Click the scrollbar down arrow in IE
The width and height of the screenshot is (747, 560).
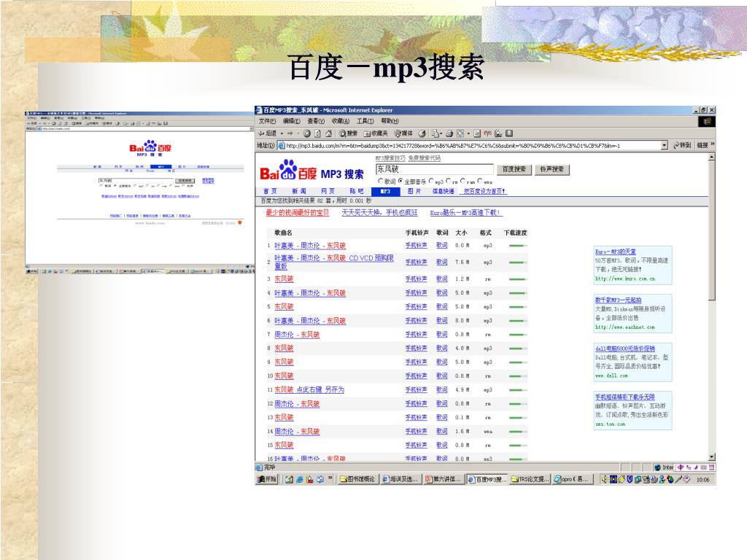click(712, 457)
